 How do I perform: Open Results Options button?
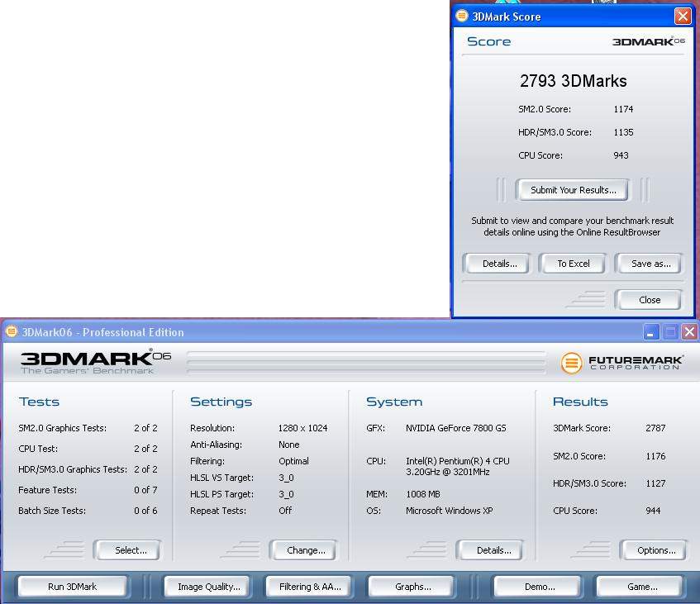(655, 550)
